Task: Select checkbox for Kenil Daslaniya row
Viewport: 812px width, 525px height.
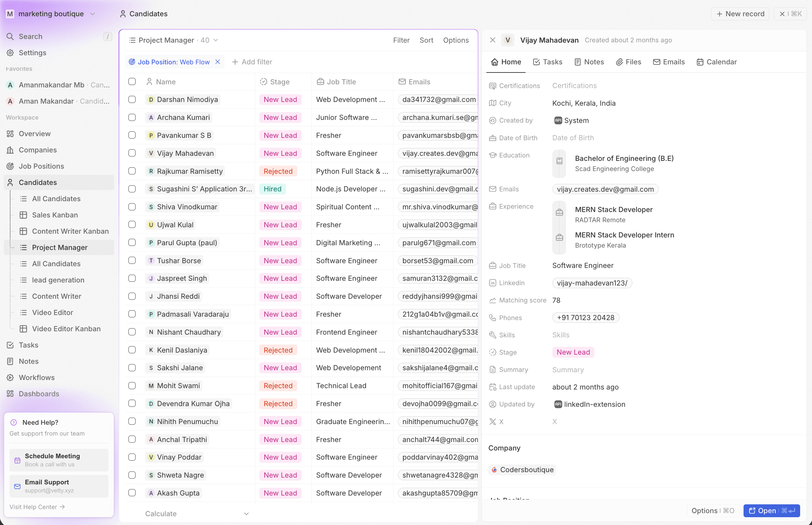Action: click(x=132, y=350)
